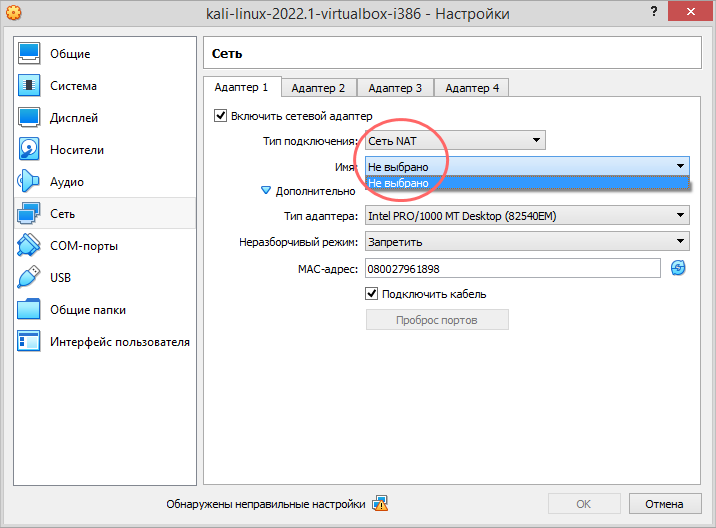The height and width of the screenshot is (528, 716).
Task: Click the invalid settings warning icon
Action: pos(380,503)
